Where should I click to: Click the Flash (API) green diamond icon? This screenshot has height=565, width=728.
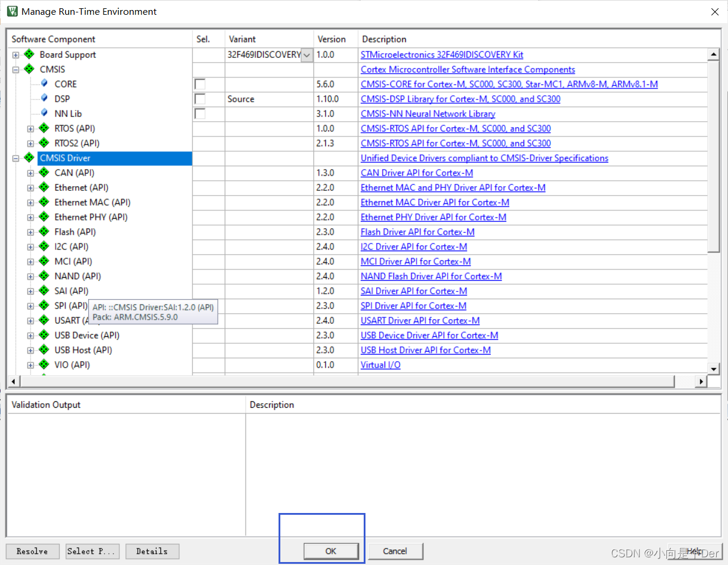[x=44, y=232]
